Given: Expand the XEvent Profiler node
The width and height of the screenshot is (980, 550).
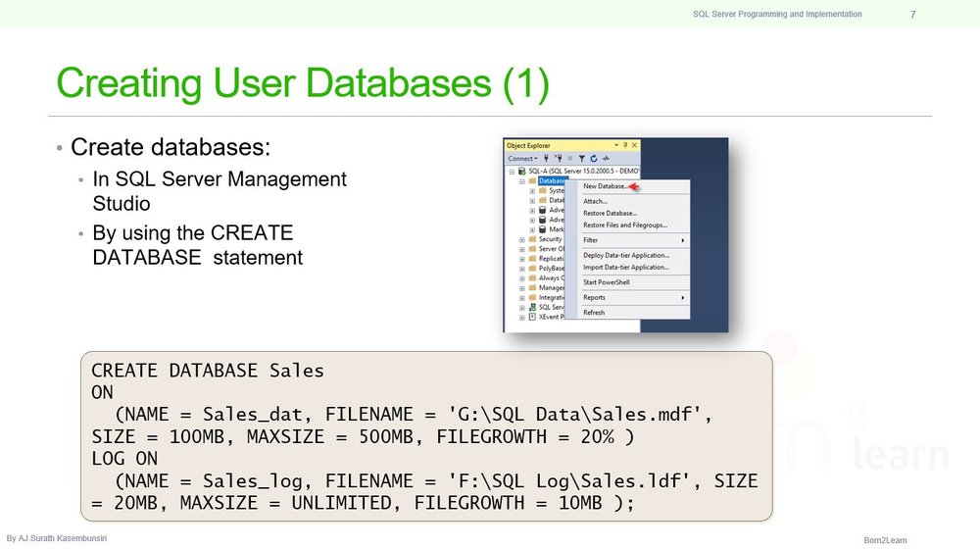Looking at the screenshot, I should [522, 318].
